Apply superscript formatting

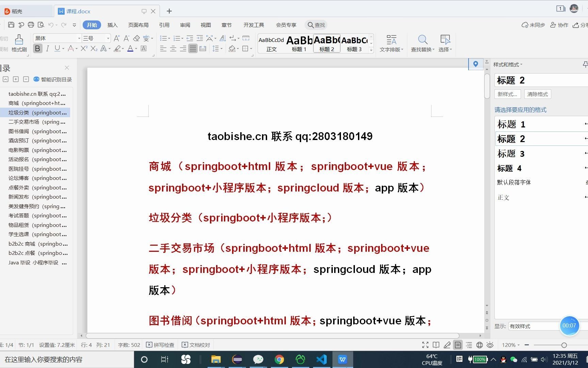(x=84, y=48)
